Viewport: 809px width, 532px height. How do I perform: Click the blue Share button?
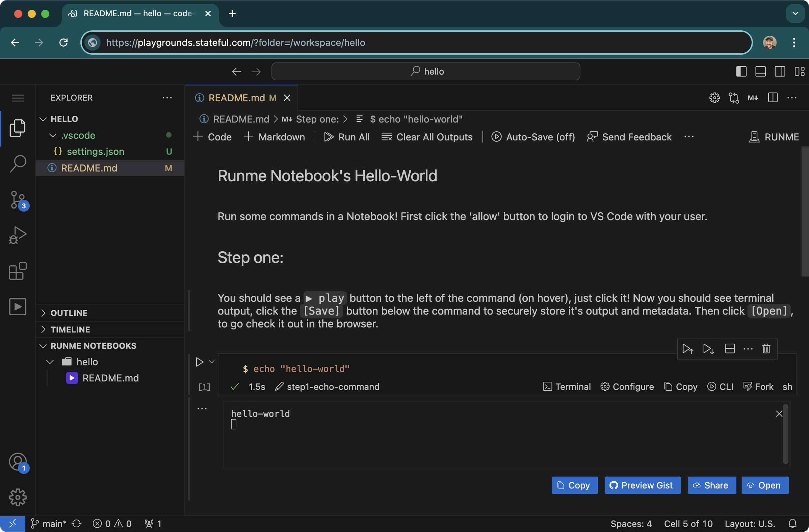[x=712, y=485]
